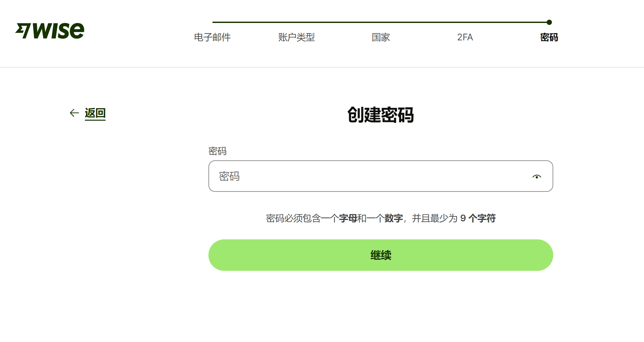The image size is (644, 342).
Task: Click the 密码 label above the input field
Action: (217, 151)
